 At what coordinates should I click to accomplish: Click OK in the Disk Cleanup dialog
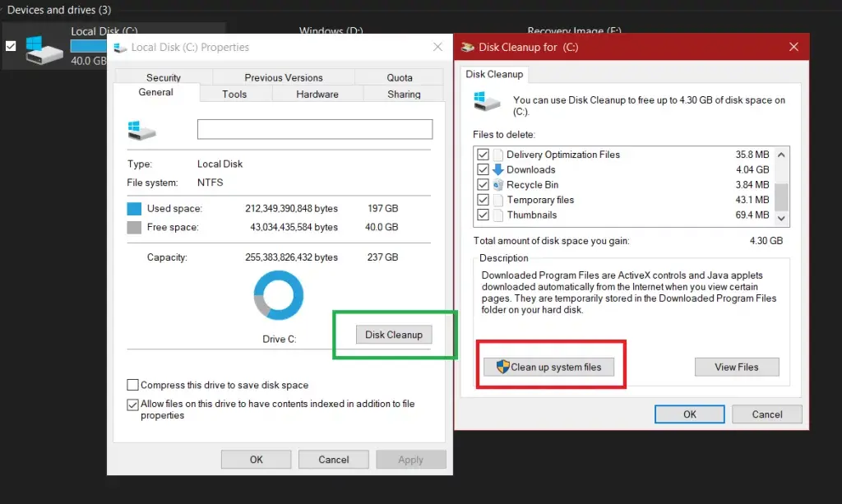pyautogui.click(x=690, y=414)
